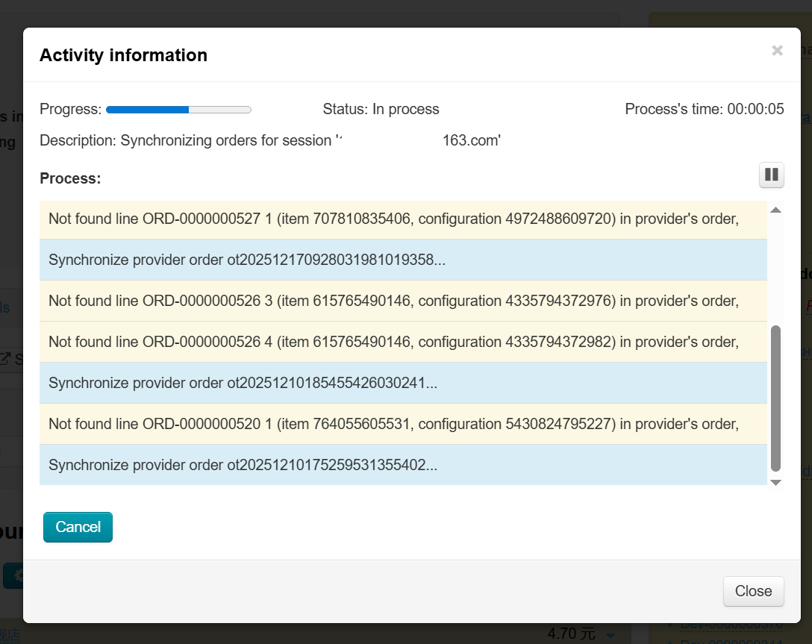Click the Process: section label
The width and height of the screenshot is (812, 644).
point(70,179)
